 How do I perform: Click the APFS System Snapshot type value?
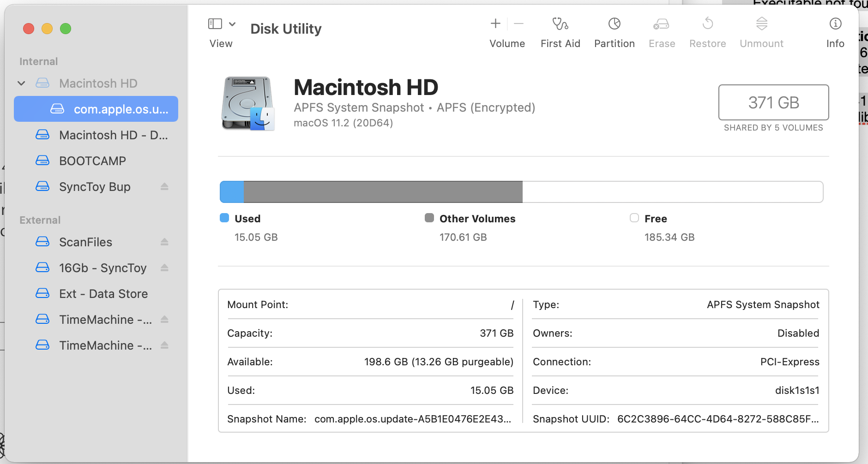[x=763, y=305]
